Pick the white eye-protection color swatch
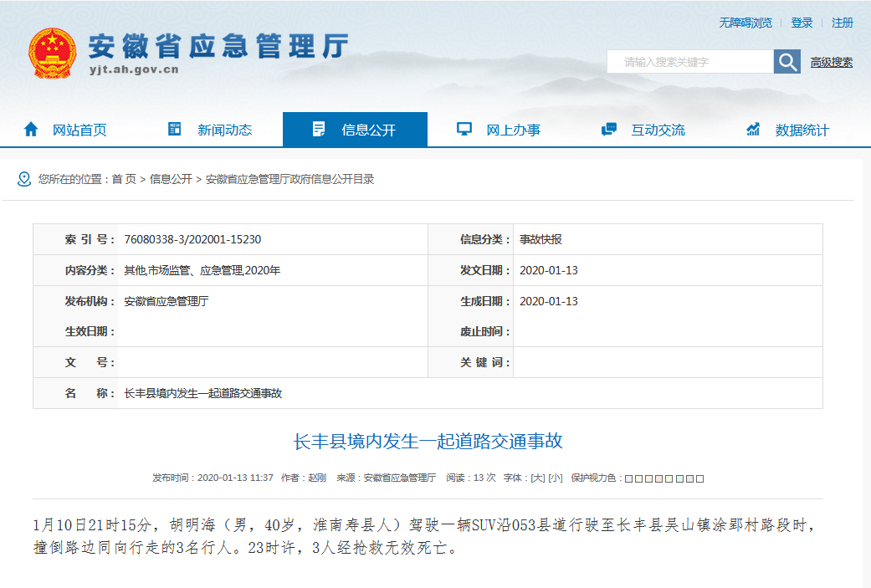The height and width of the screenshot is (588, 871). tap(700, 478)
